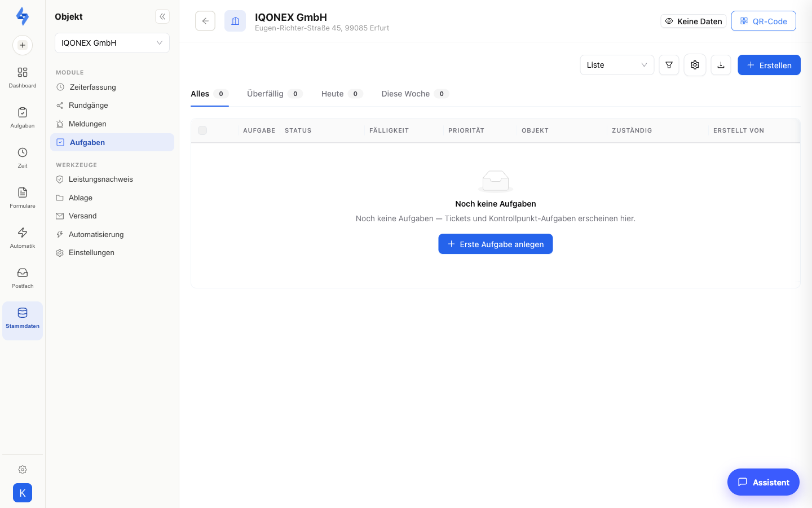Click Erste Aufgabe anlegen button

pos(496,244)
